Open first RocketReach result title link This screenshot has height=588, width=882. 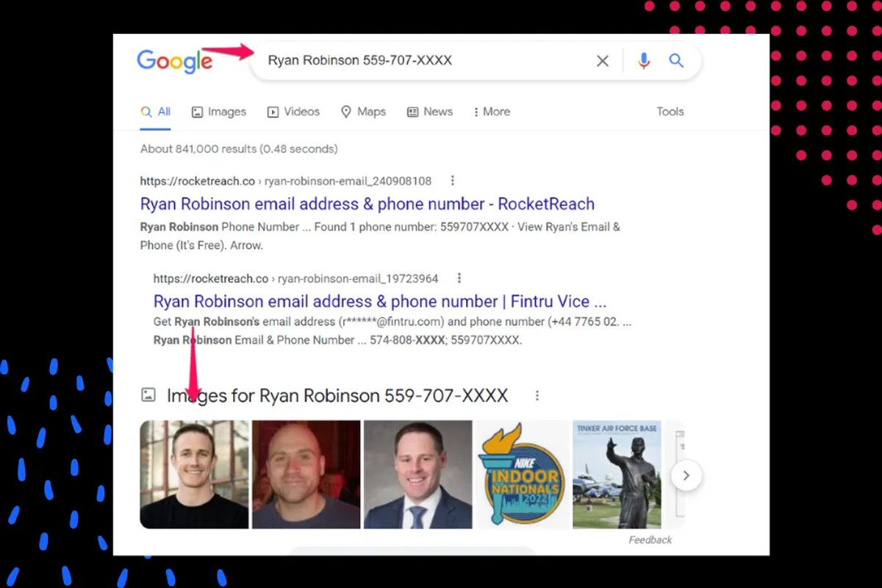click(367, 204)
